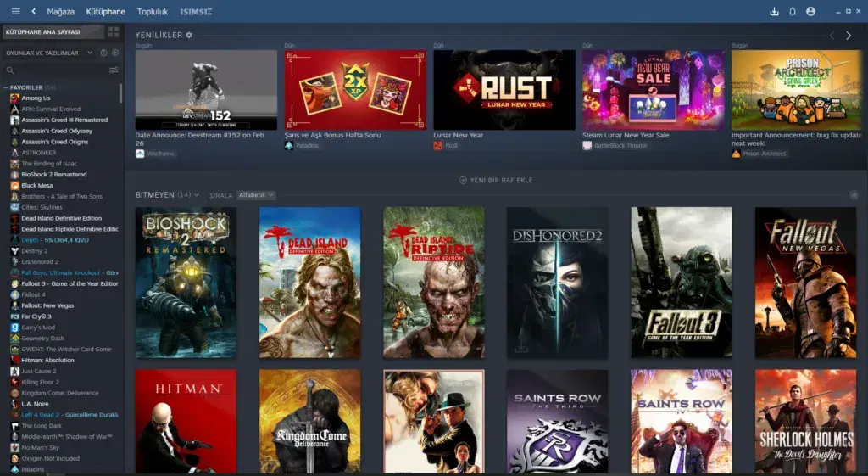This screenshot has height=476, width=868.
Task: Click Prison Architect icon under announcement
Action: (737, 154)
